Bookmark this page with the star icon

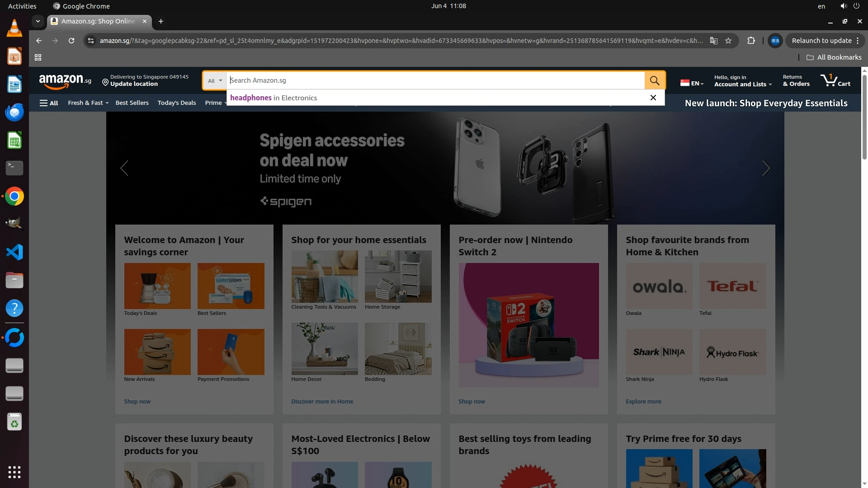click(728, 41)
